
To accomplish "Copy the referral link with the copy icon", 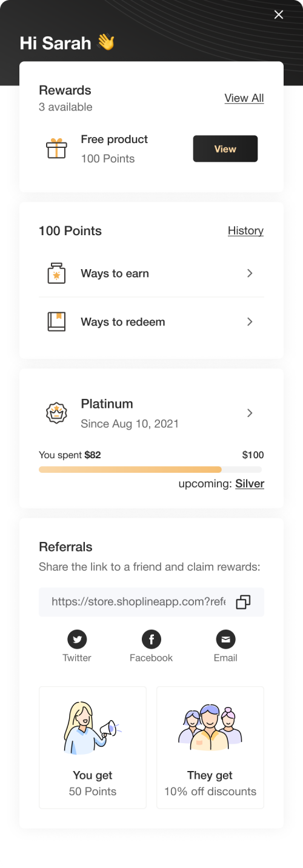I will click(243, 602).
